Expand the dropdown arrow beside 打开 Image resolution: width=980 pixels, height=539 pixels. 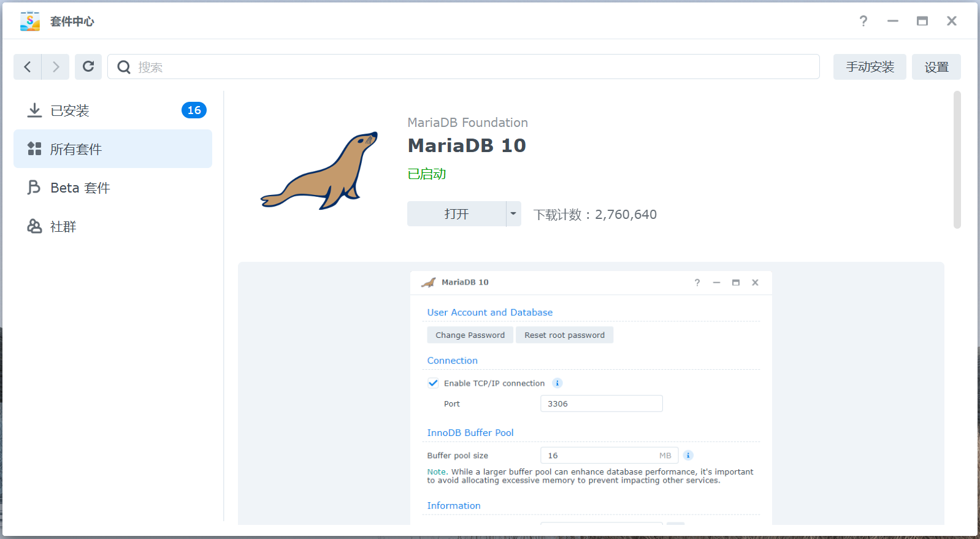(513, 214)
